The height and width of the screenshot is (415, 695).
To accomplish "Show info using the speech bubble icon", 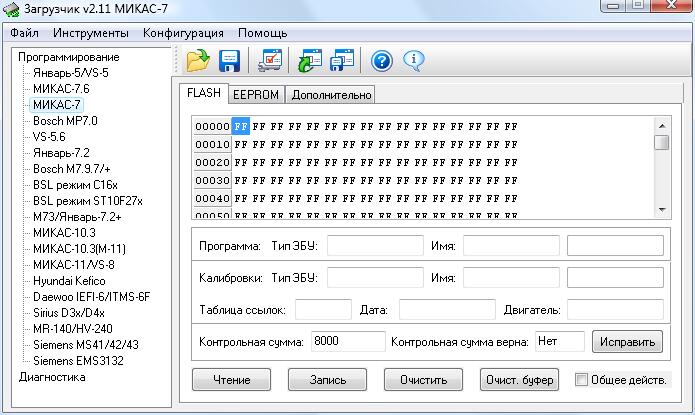I will pos(414,61).
